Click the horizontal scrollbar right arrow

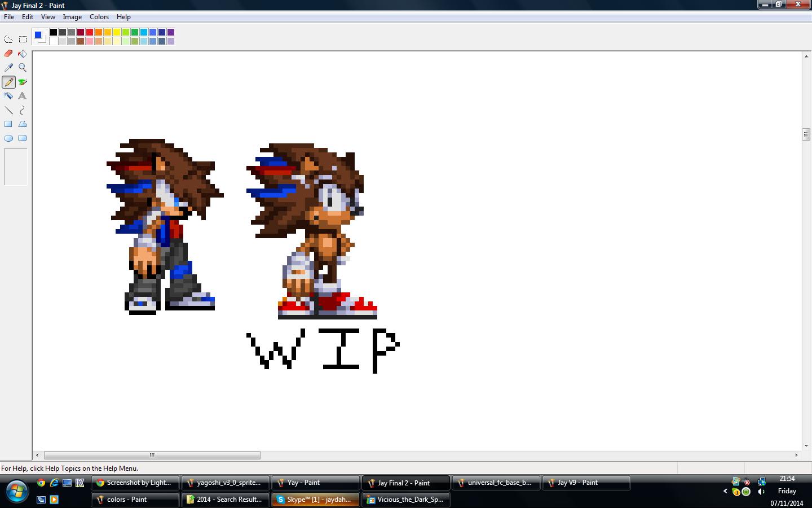coord(796,455)
